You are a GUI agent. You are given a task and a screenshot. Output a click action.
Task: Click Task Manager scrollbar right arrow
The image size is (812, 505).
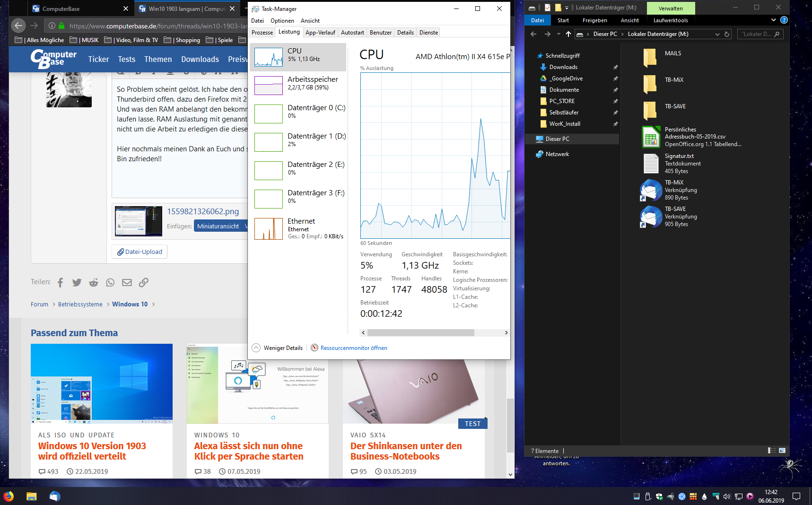(x=506, y=332)
